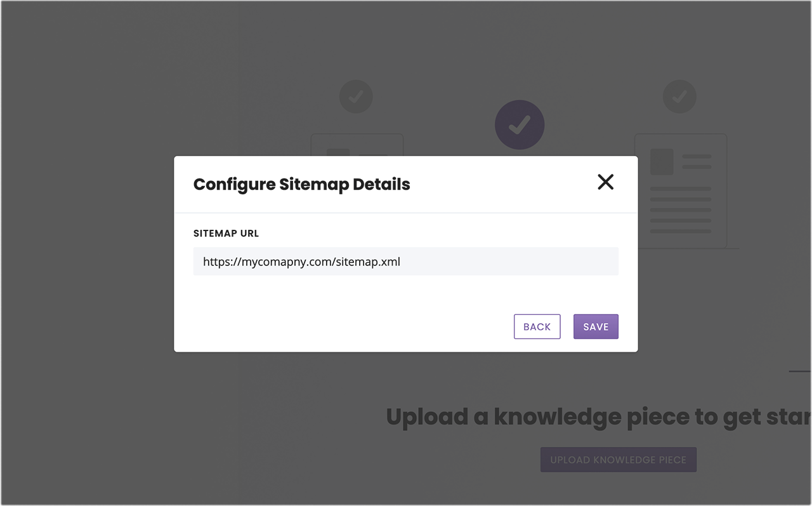
Task: Close the Configure Sitemap Details dialog
Action: pyautogui.click(x=606, y=182)
